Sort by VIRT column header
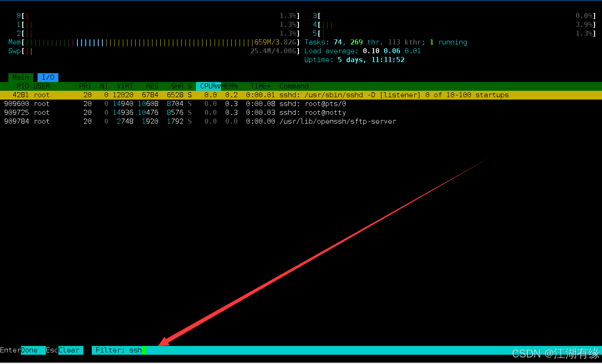 click(x=125, y=86)
